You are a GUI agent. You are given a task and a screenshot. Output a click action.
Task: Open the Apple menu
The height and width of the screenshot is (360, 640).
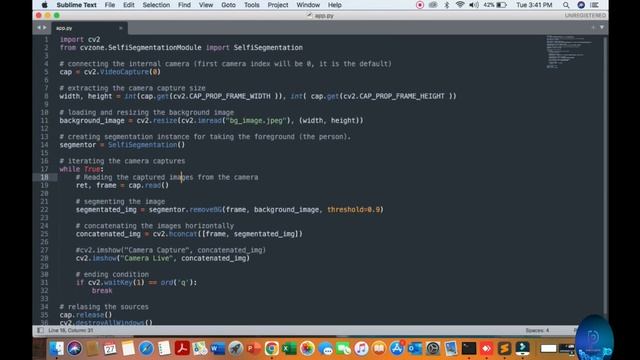pyautogui.click(x=44, y=5)
